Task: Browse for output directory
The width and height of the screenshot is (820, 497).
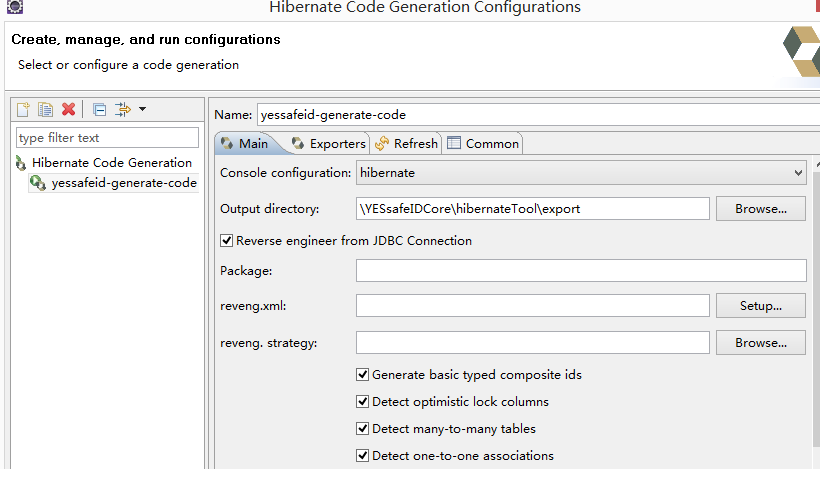Action: [x=761, y=209]
